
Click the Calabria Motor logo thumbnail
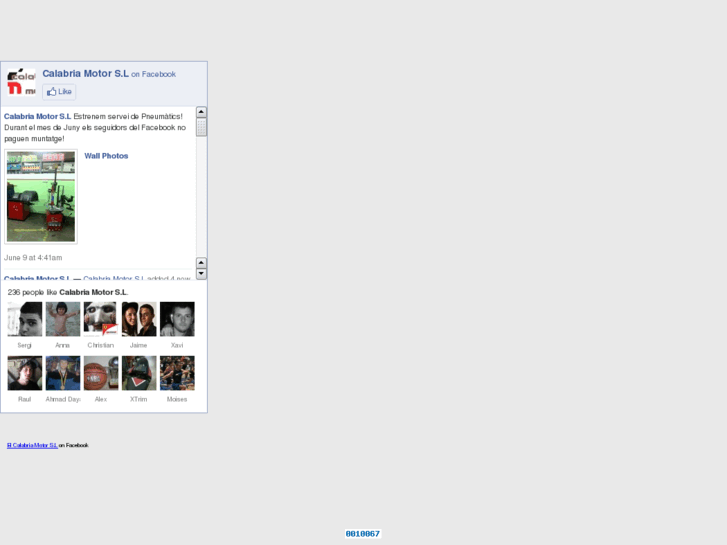(x=21, y=83)
